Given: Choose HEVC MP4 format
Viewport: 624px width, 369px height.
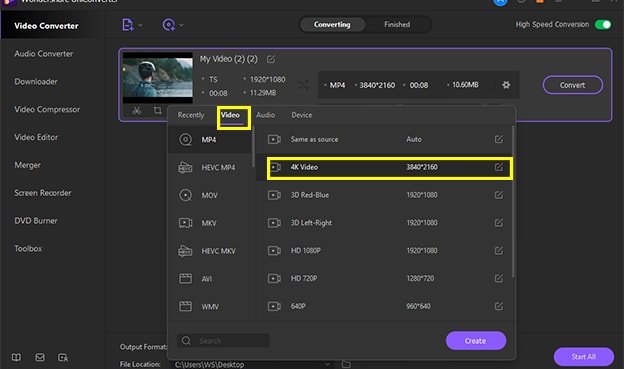Looking at the screenshot, I should point(210,168).
